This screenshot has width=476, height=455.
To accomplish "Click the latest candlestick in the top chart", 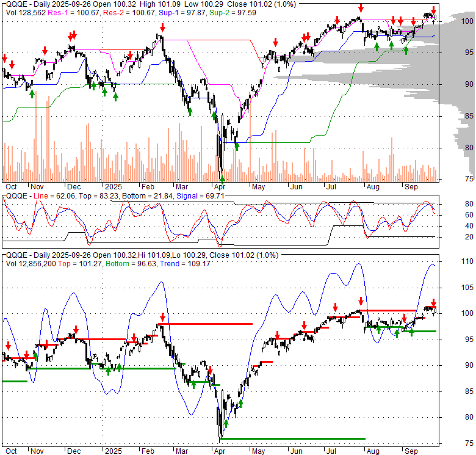I will [x=436, y=17].
